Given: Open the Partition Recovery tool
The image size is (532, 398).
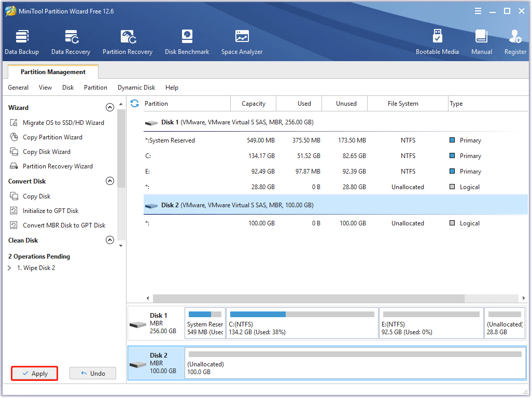Looking at the screenshot, I should click(x=128, y=42).
